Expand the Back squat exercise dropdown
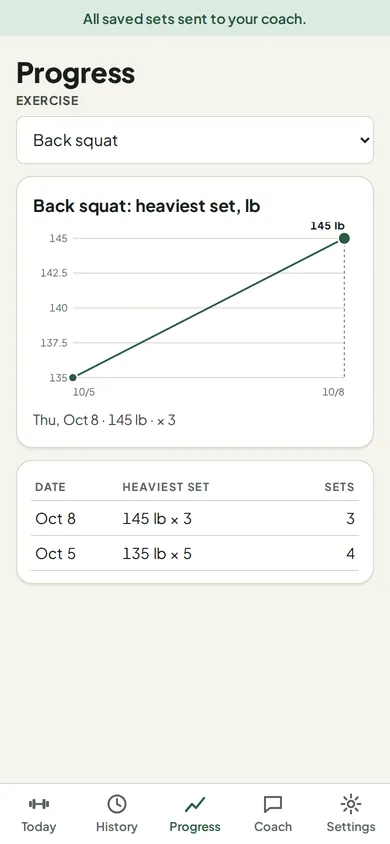The height and width of the screenshot is (844, 390). coord(195,140)
